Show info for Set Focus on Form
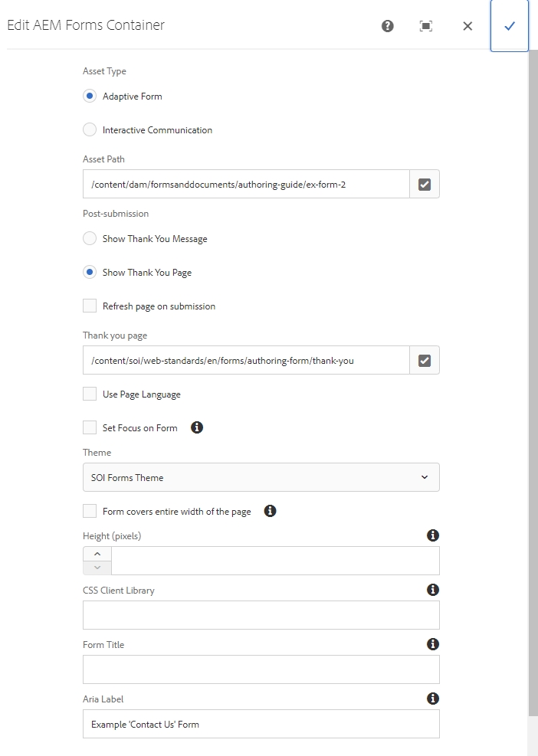The image size is (538, 756). (197, 427)
